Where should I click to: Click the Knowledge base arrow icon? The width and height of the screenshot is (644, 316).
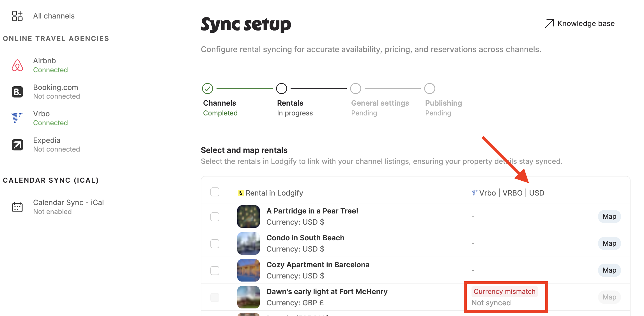[x=549, y=24]
